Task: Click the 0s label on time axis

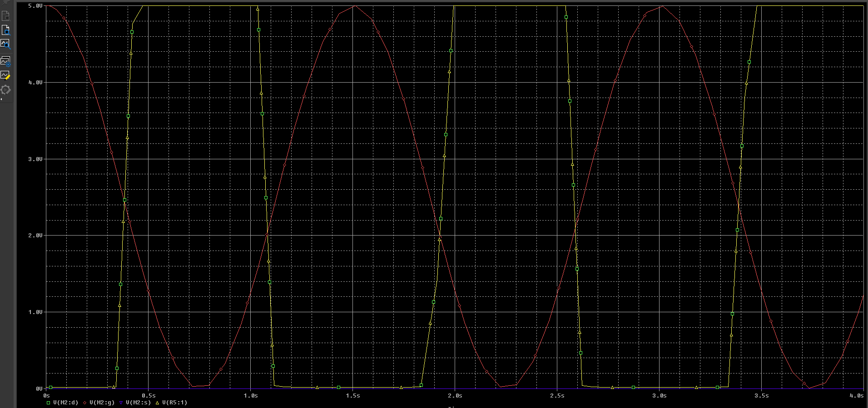Action: (47, 396)
